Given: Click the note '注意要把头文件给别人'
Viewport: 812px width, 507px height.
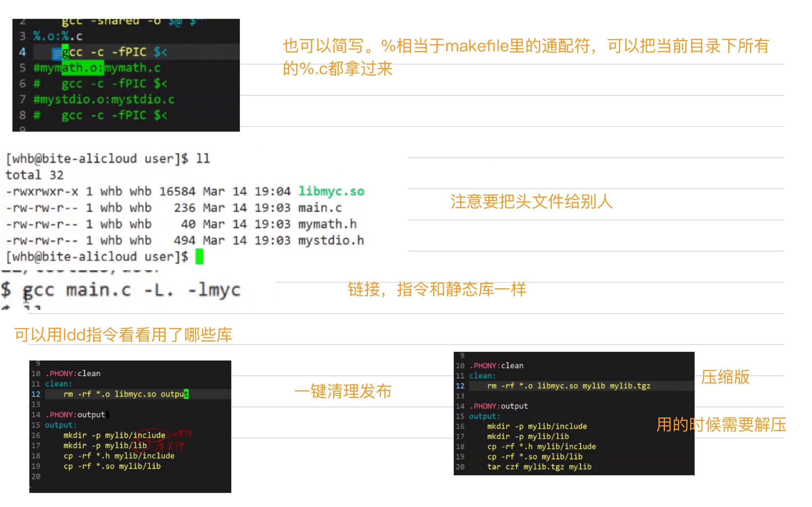Looking at the screenshot, I should pos(531,201).
